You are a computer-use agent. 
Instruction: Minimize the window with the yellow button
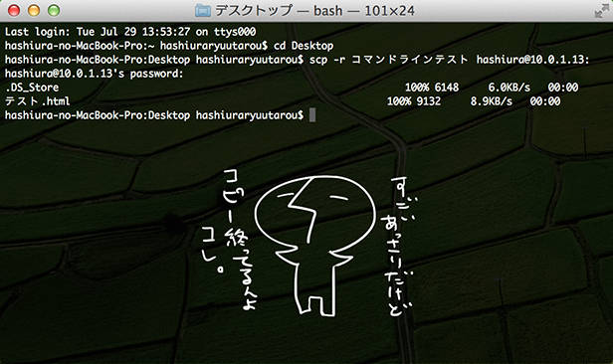[x=34, y=11]
